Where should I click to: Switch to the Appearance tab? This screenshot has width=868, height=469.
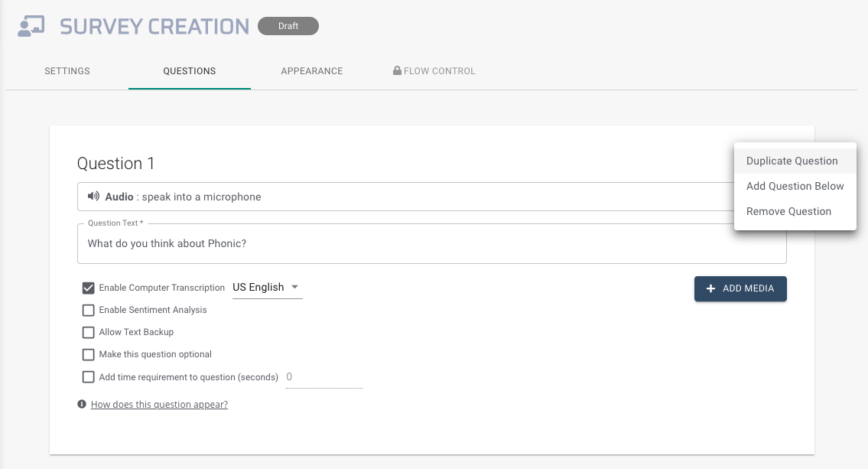point(311,70)
